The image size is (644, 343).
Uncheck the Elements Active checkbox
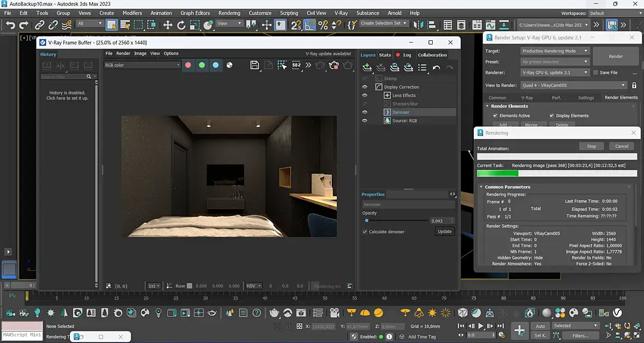tap(495, 116)
